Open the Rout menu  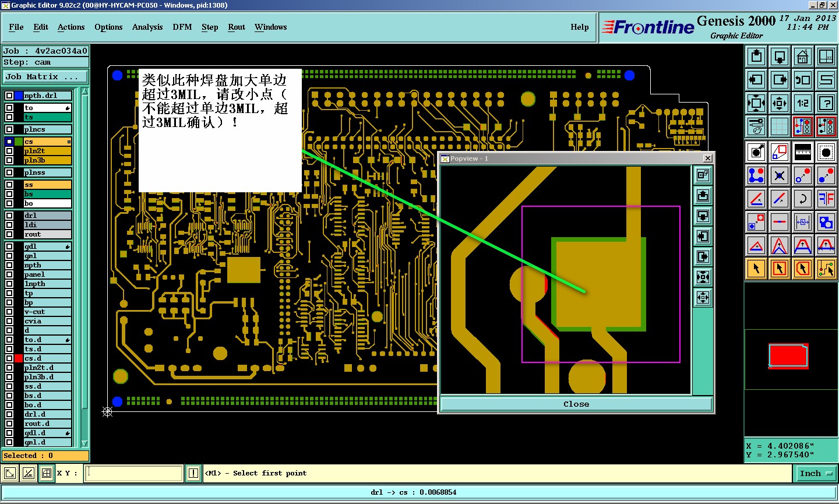coord(237,27)
